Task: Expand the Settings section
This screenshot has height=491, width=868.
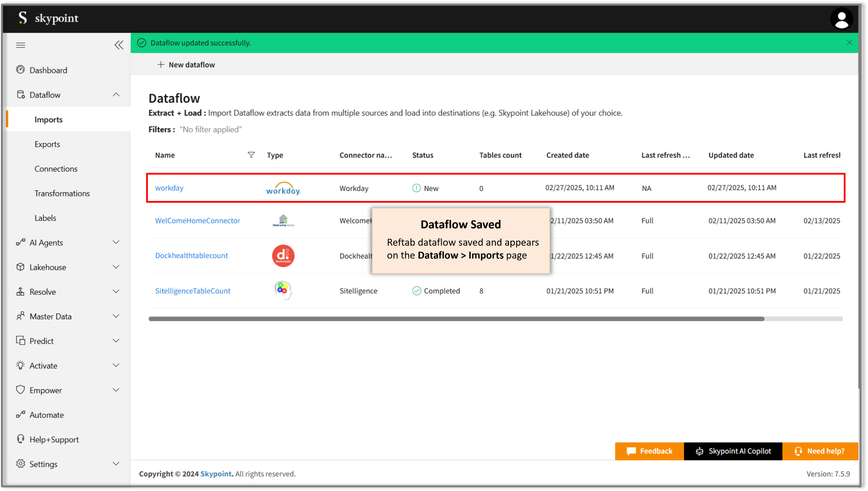Action: click(116, 464)
